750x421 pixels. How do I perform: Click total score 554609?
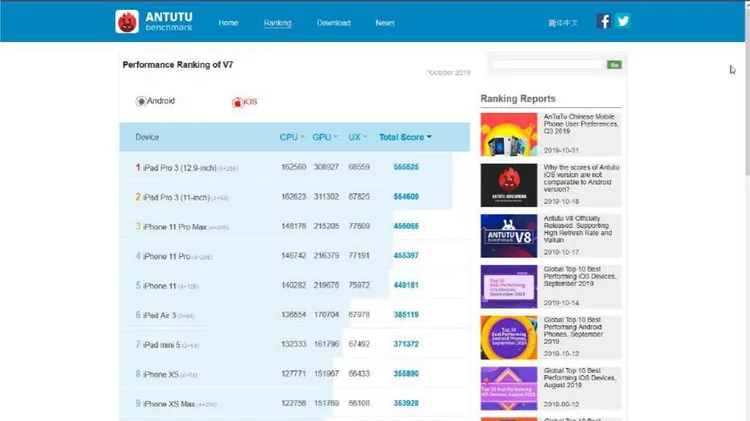tap(406, 197)
